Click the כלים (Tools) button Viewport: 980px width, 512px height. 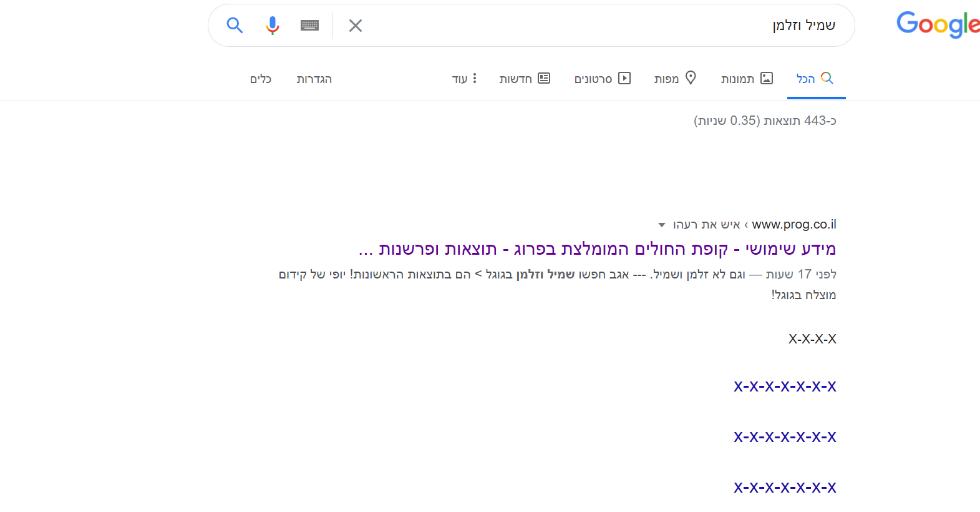coord(261,79)
